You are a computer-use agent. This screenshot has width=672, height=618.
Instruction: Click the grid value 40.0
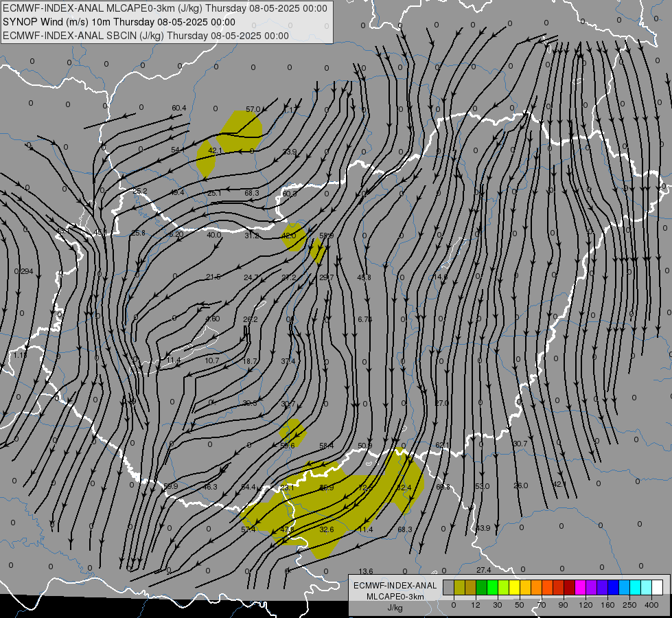tap(214, 235)
